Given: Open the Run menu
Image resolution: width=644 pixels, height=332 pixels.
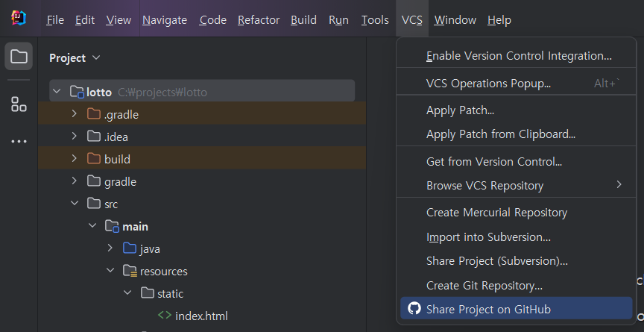Looking at the screenshot, I should coord(339,19).
